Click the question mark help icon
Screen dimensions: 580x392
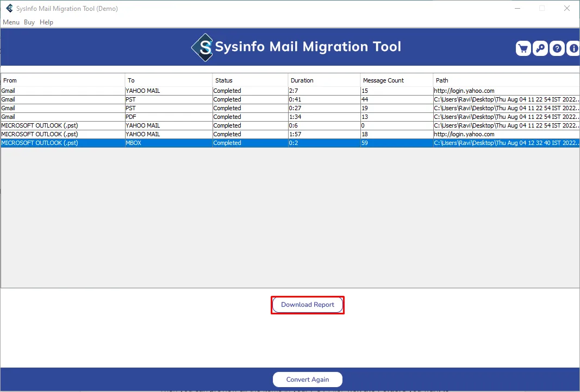pyautogui.click(x=557, y=48)
